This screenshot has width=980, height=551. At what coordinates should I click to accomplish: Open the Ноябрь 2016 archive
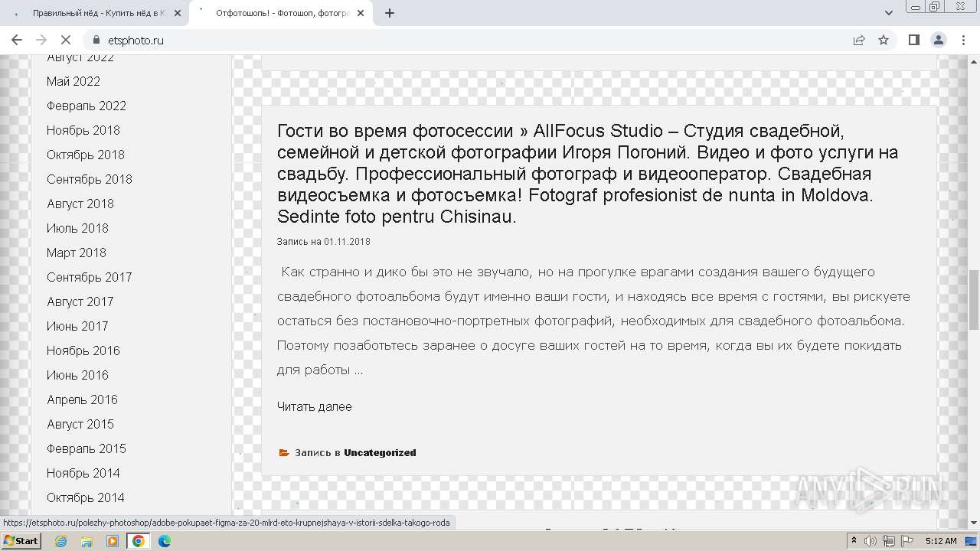click(x=83, y=350)
